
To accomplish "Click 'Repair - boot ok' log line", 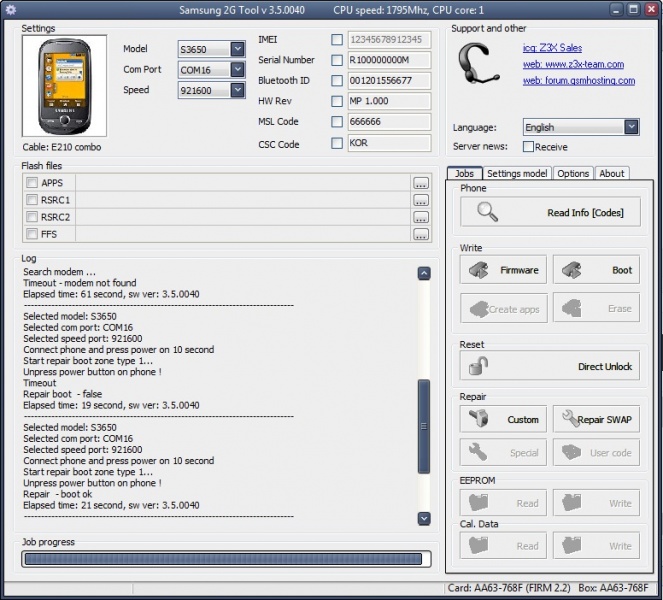I will tap(58, 494).
